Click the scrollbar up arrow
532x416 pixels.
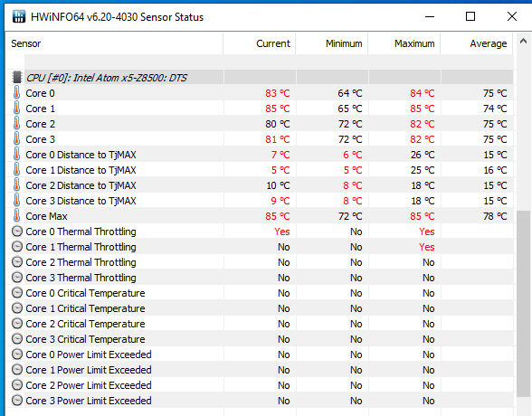(523, 41)
